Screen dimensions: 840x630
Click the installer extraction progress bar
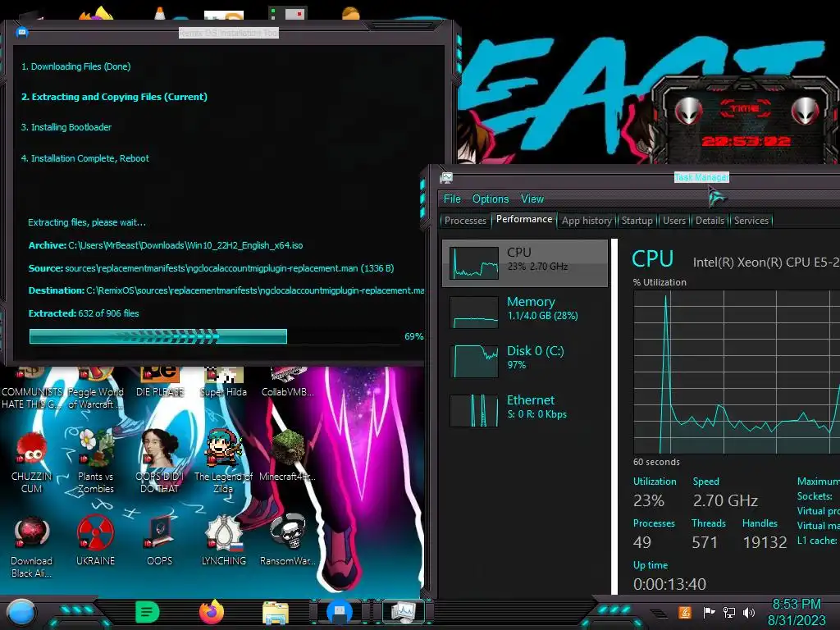214,336
